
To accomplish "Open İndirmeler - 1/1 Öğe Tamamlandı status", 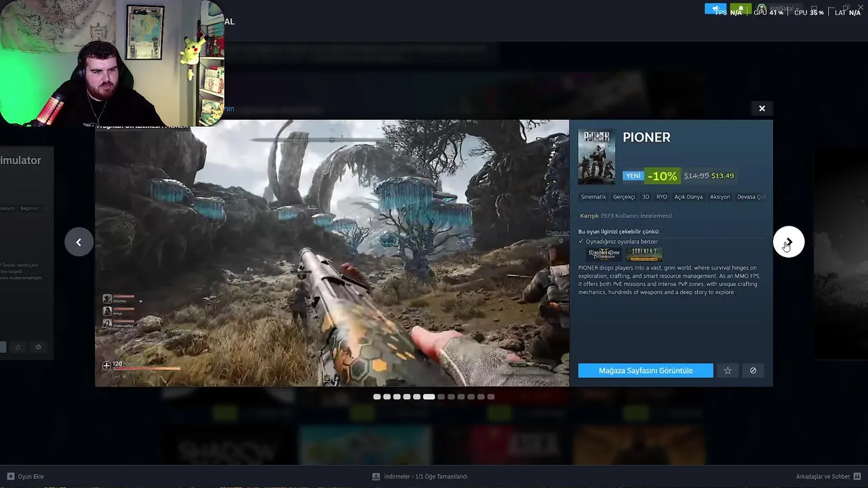I will [426, 476].
